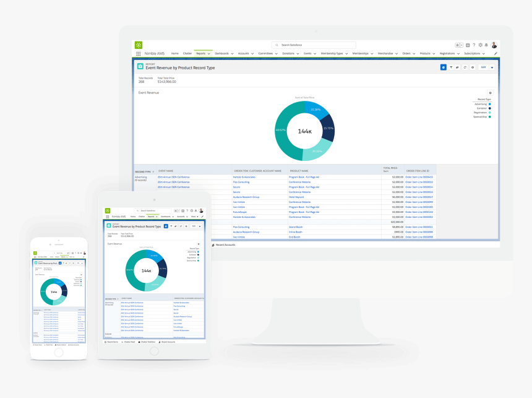This screenshot has height=398, width=532.
Task: Click the filter funnel icon on the tablet report
Action: point(171,226)
